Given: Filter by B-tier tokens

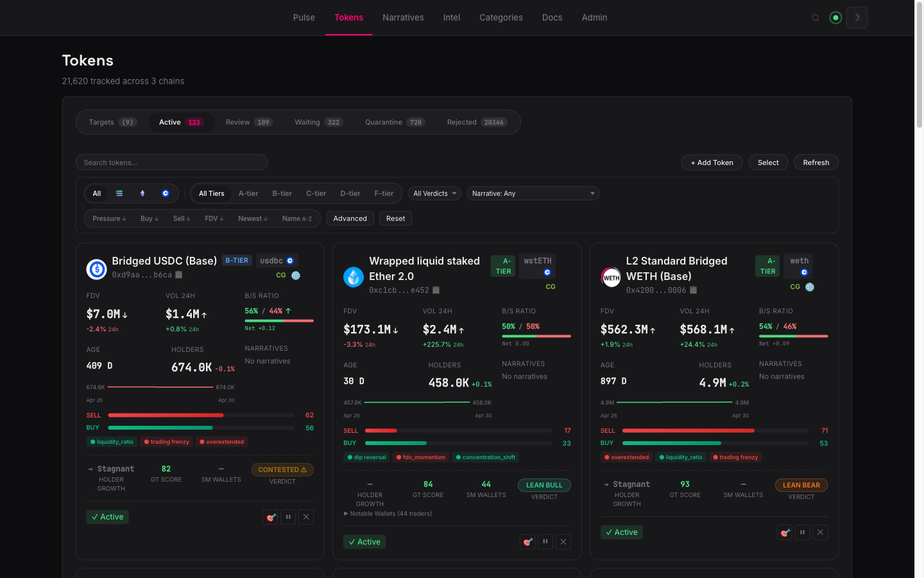Looking at the screenshot, I should pyautogui.click(x=282, y=193).
